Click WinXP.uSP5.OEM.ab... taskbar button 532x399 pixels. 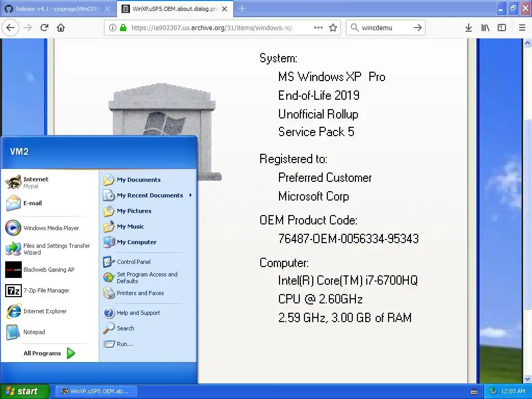96,391
